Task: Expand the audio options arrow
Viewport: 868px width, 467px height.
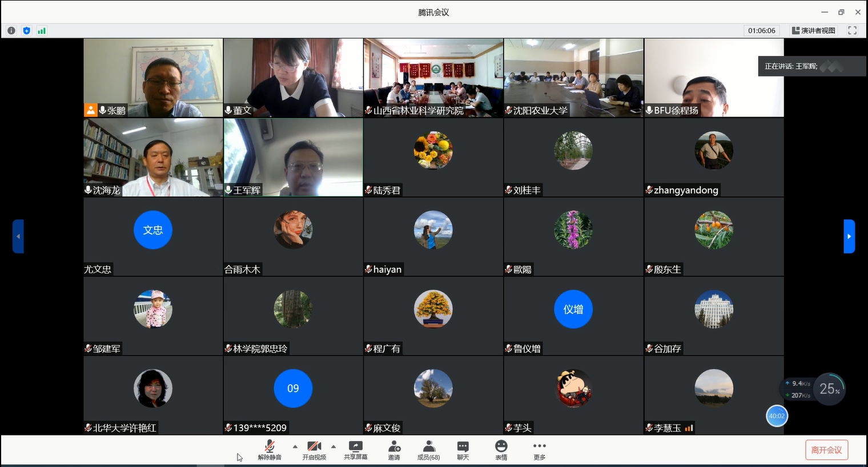Action: coord(295,446)
